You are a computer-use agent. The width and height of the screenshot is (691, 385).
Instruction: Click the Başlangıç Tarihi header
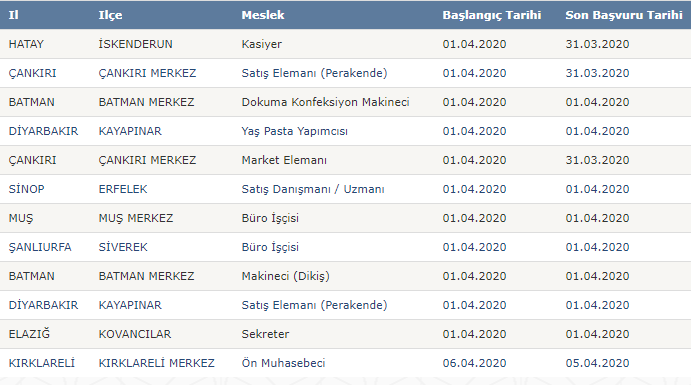(492, 15)
